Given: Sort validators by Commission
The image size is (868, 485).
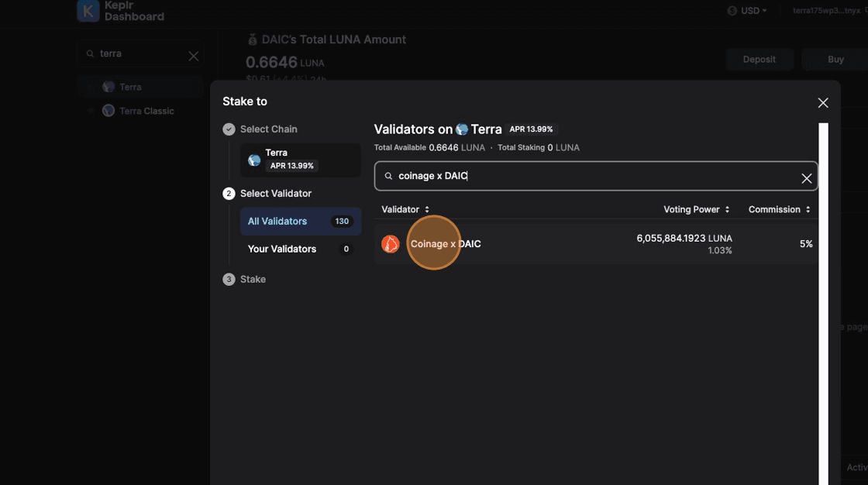Looking at the screenshot, I should tap(779, 210).
